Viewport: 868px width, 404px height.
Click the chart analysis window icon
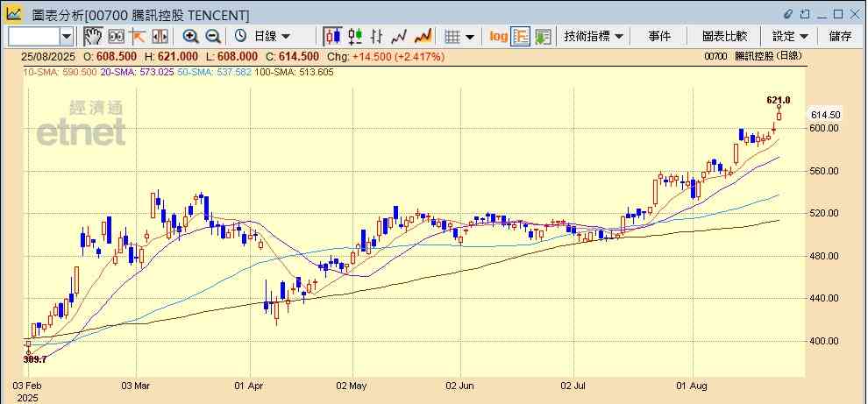14,13
